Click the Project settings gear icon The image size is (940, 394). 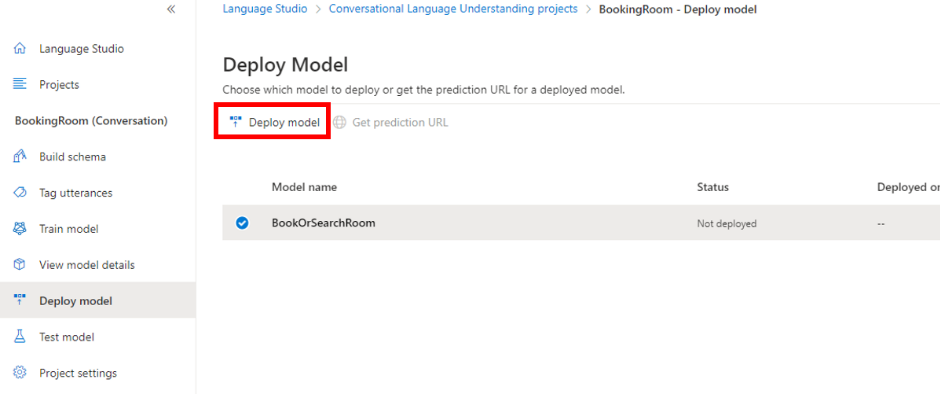click(20, 373)
